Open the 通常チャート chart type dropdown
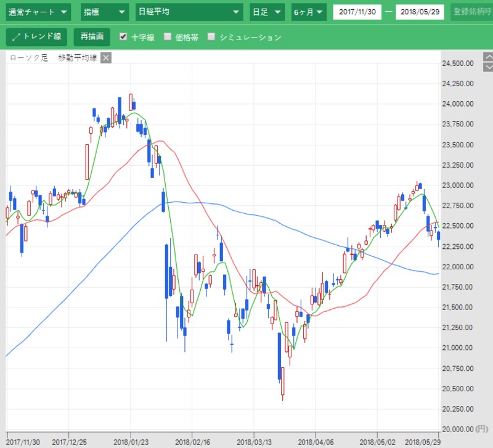This screenshot has height=448, width=493. tap(38, 12)
